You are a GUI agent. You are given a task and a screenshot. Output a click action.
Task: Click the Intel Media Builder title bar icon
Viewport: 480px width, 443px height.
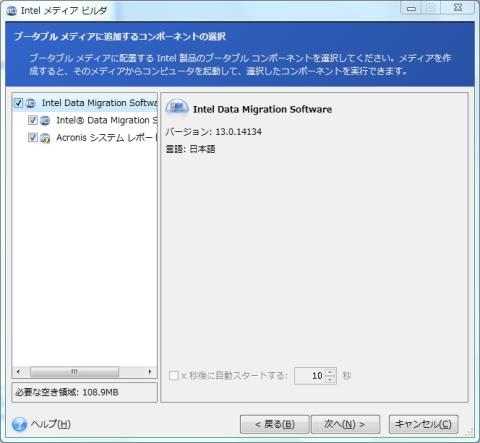[x=12, y=11]
